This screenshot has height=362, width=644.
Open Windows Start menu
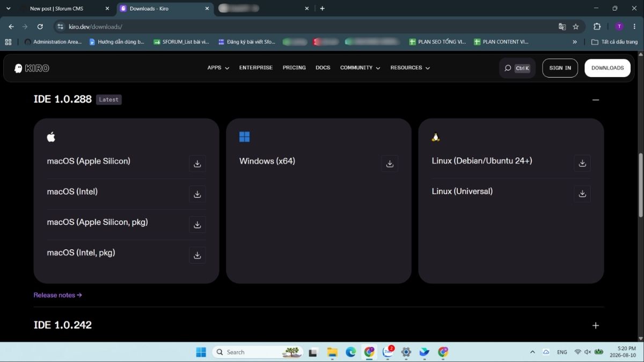click(x=201, y=352)
